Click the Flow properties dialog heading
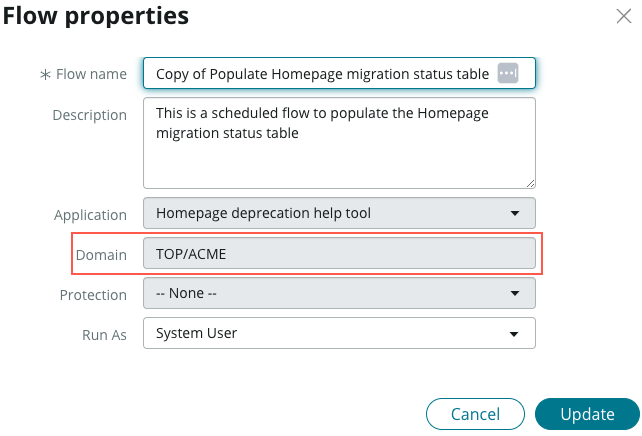Viewport: 642px width, 436px height. 96,16
